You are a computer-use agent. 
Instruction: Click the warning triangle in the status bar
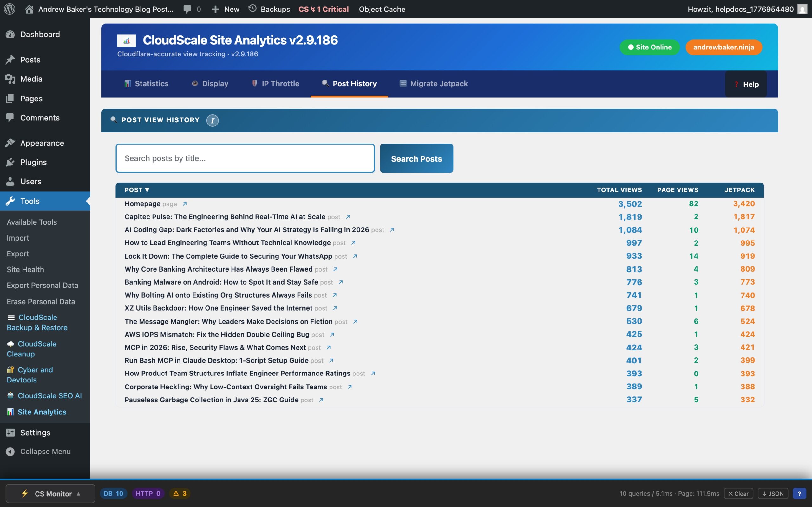[176, 493]
